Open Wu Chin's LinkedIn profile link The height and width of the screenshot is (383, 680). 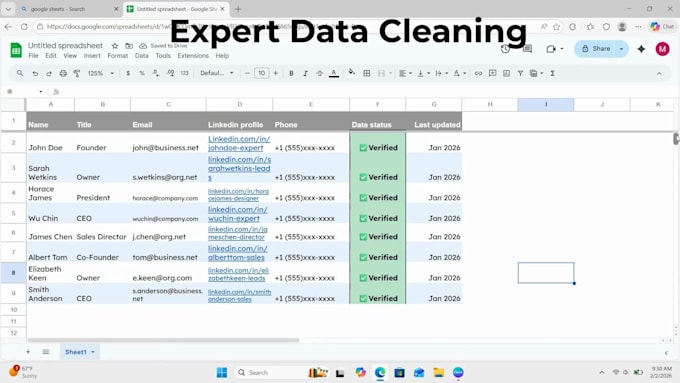click(x=238, y=214)
